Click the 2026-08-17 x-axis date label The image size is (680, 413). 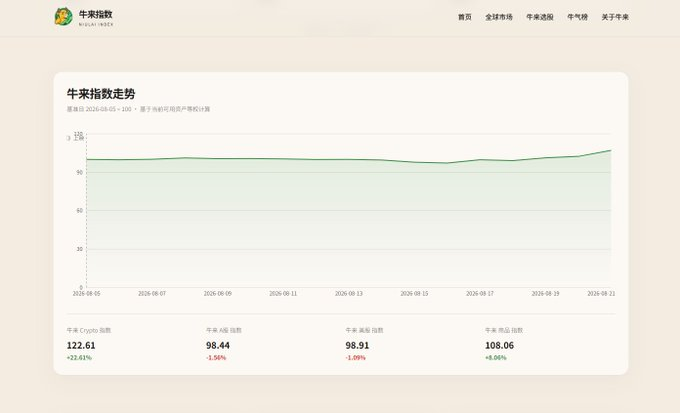pos(480,294)
